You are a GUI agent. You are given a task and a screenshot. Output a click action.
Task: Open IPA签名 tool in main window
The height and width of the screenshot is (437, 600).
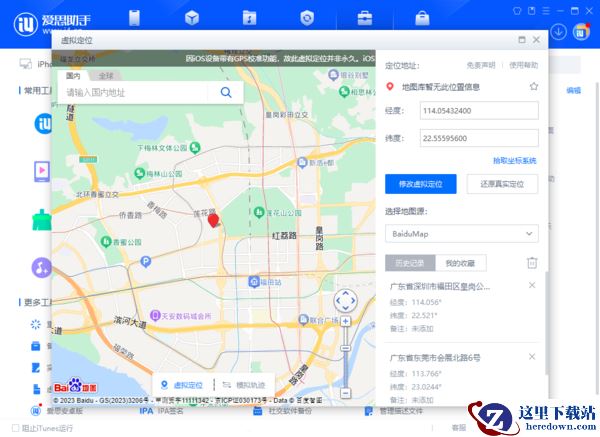[x=161, y=411]
